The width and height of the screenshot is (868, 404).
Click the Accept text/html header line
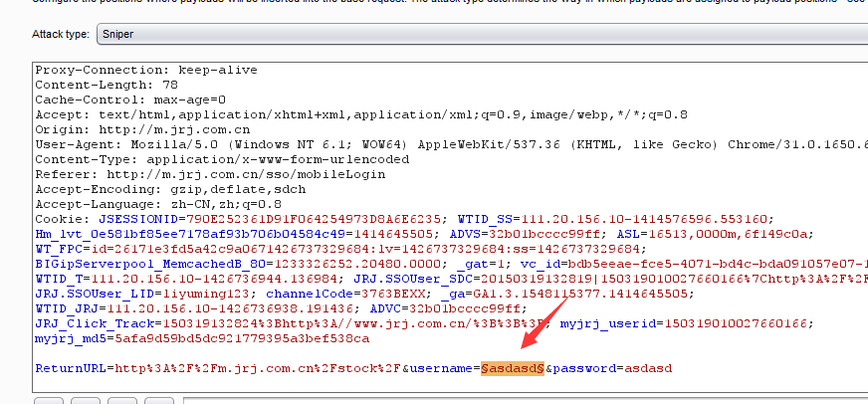coord(361,115)
